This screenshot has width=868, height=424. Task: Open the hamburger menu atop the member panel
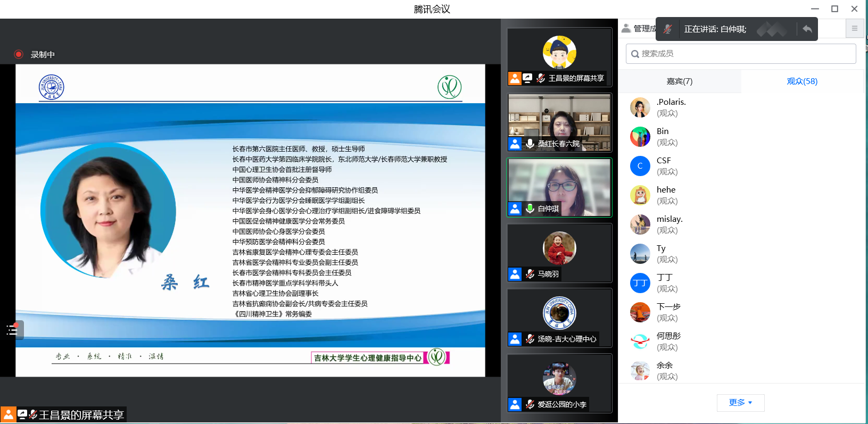pos(854,29)
